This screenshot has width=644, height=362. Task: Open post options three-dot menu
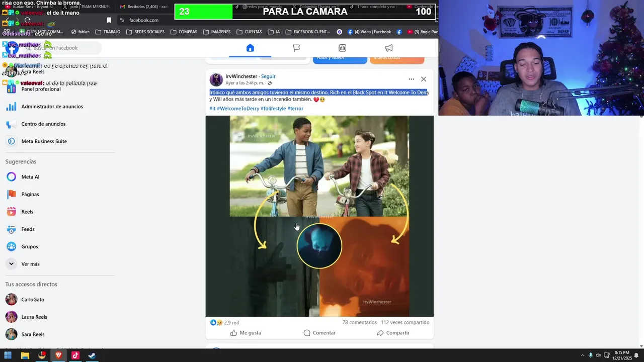[x=412, y=79]
